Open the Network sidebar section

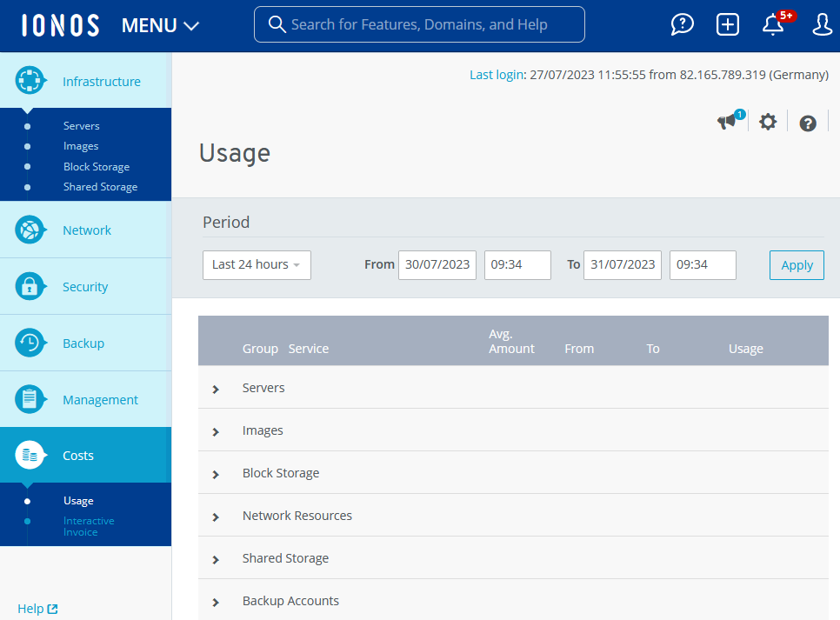[86, 230]
